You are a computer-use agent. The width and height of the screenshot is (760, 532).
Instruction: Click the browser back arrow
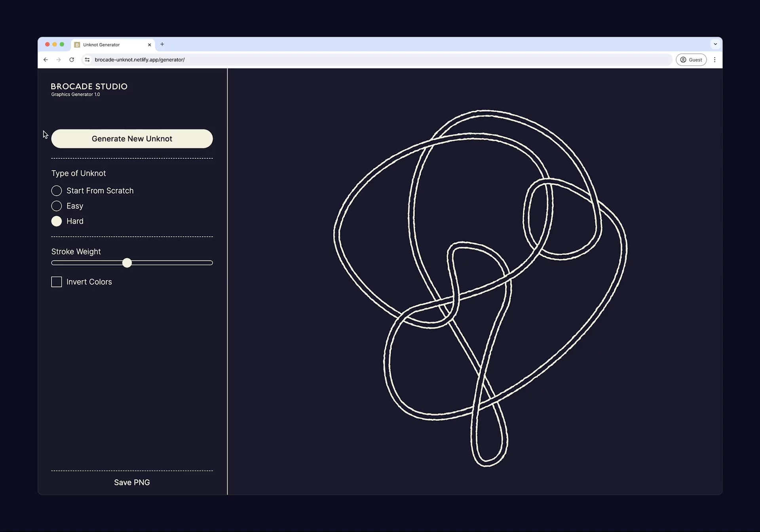[46, 60]
